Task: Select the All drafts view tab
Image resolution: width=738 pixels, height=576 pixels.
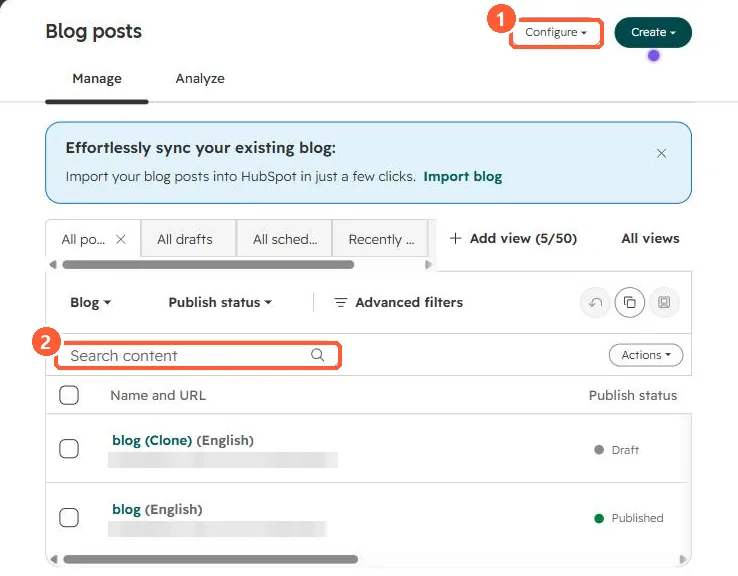Action: pyautogui.click(x=188, y=239)
